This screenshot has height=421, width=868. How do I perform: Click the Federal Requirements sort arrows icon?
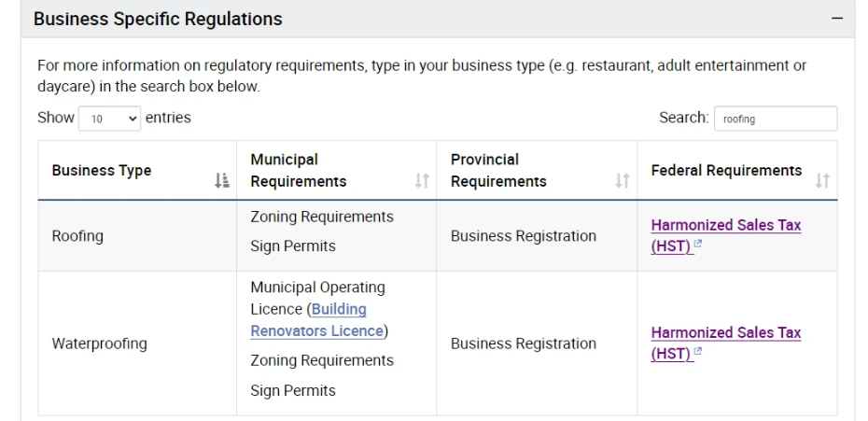point(822,180)
